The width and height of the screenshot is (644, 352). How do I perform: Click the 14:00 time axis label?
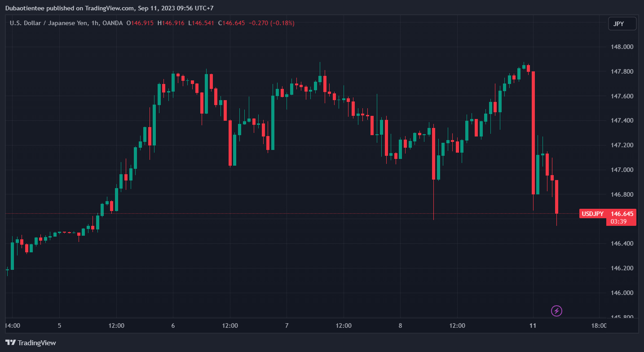click(x=12, y=326)
